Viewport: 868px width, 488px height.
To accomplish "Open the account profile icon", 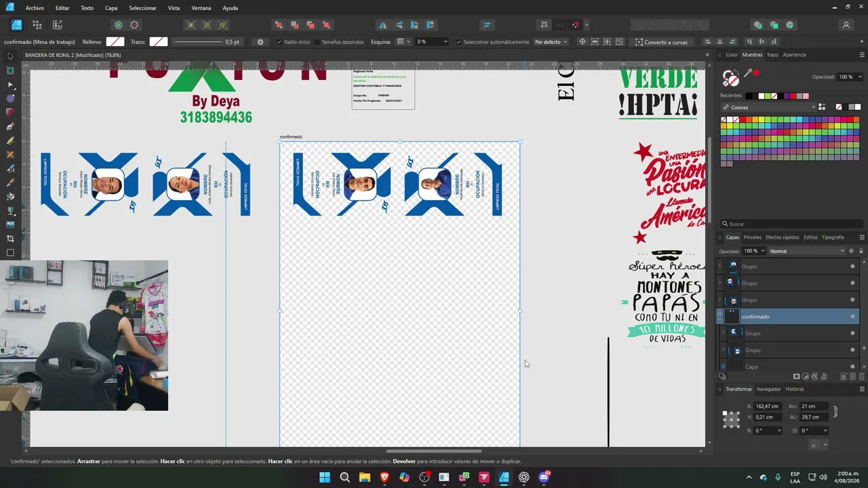I will point(846,25).
